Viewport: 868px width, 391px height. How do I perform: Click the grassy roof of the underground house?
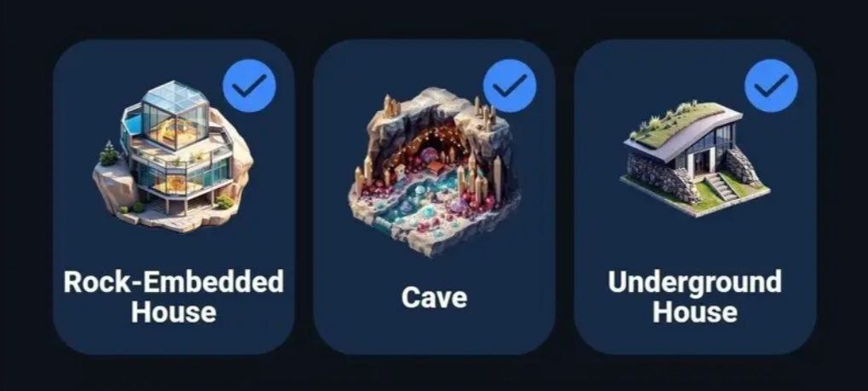[x=681, y=123]
